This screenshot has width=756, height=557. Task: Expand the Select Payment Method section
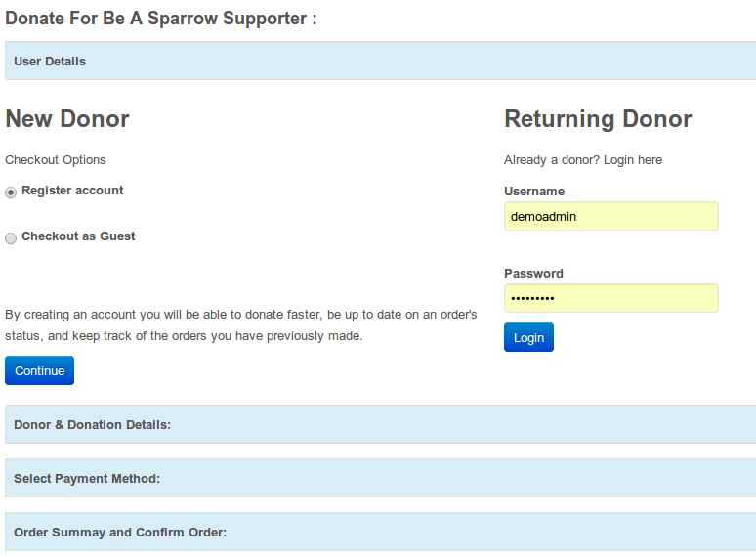(x=87, y=478)
